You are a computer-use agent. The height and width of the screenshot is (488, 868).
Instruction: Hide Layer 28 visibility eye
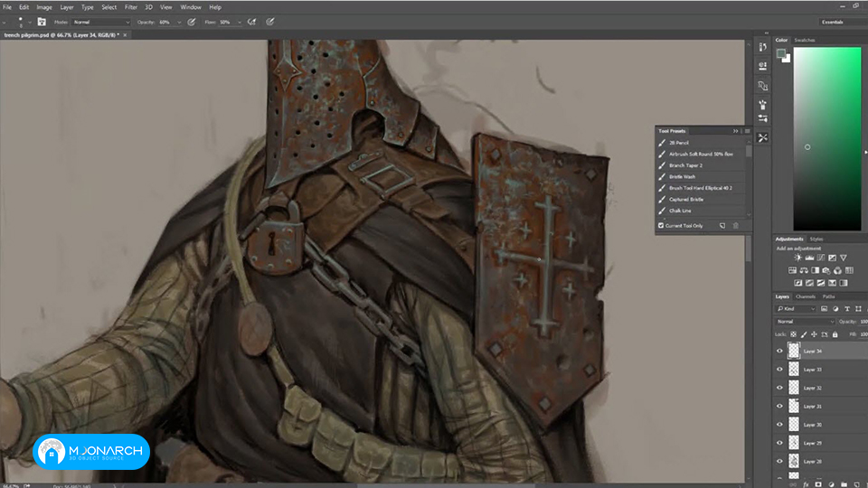780,461
